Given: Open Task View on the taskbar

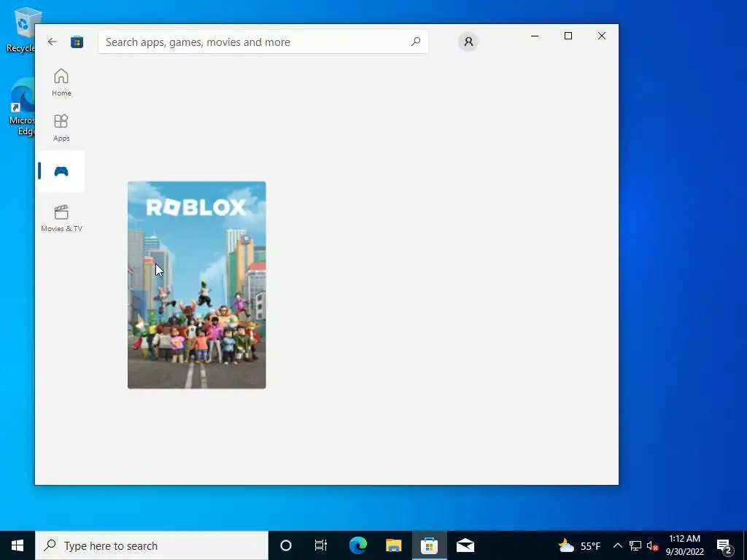Looking at the screenshot, I should (x=321, y=545).
